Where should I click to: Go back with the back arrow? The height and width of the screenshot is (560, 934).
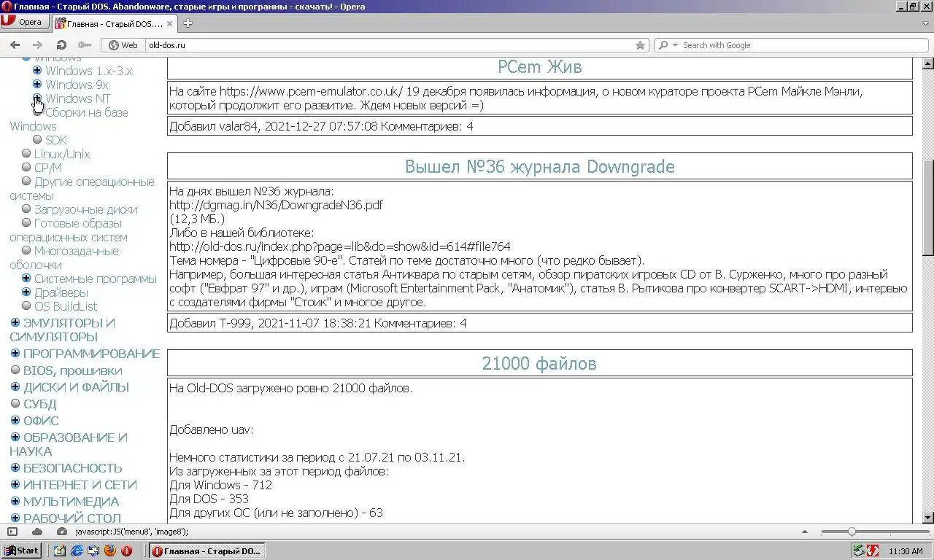coord(15,45)
